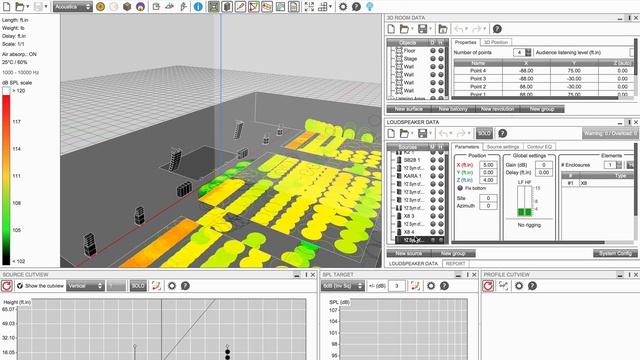Toggle hide dot for Stage object
The image size is (640, 360).
[x=441, y=59]
